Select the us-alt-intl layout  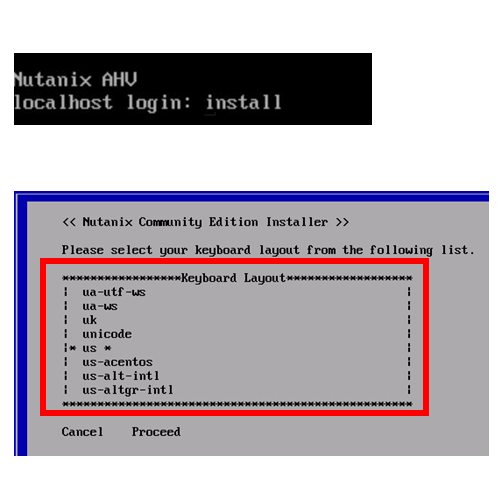tap(121, 376)
